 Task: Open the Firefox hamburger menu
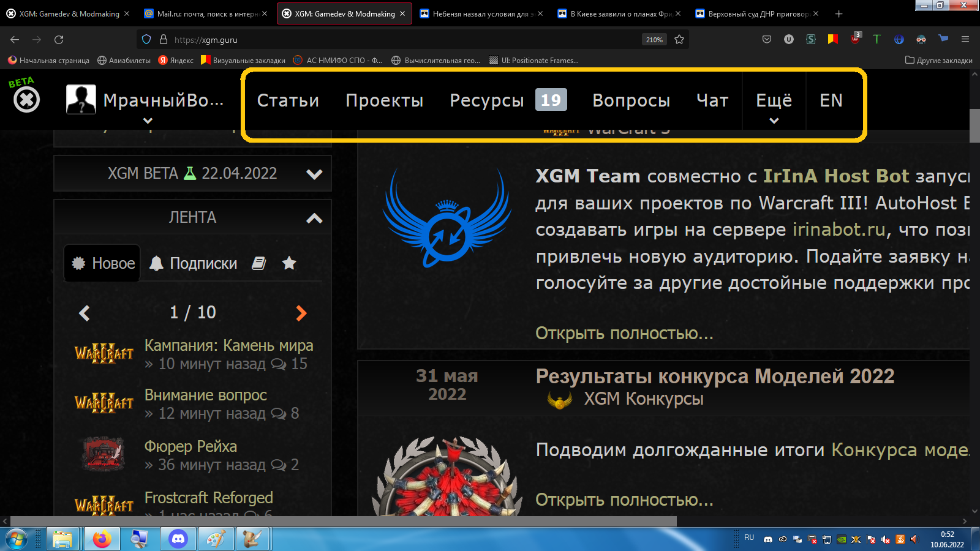tap(965, 39)
